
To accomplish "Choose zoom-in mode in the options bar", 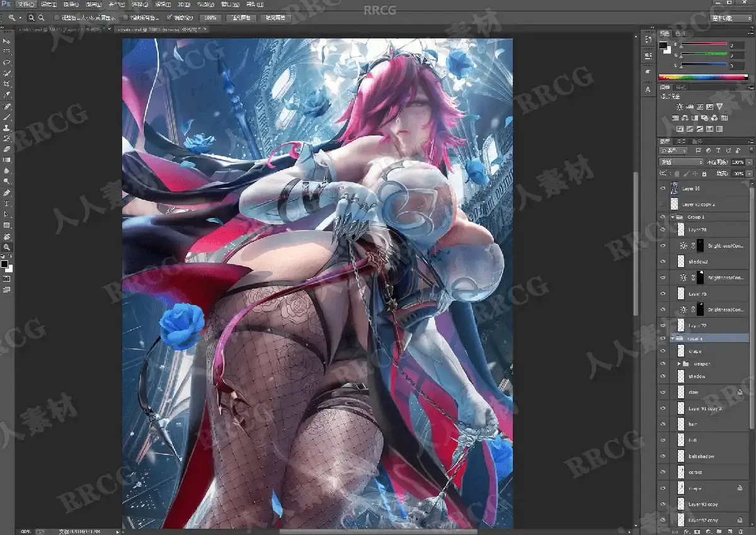I will click(x=31, y=18).
